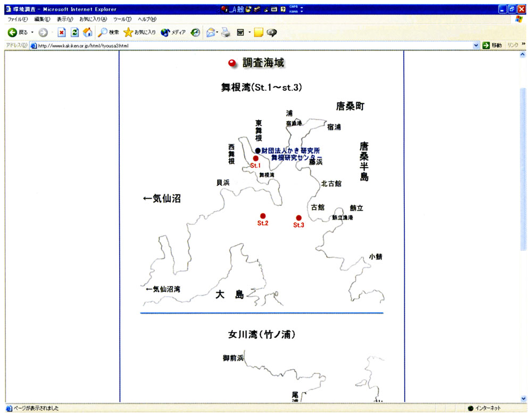Open the メディア media pane
The image size is (532, 418).
[x=173, y=32]
